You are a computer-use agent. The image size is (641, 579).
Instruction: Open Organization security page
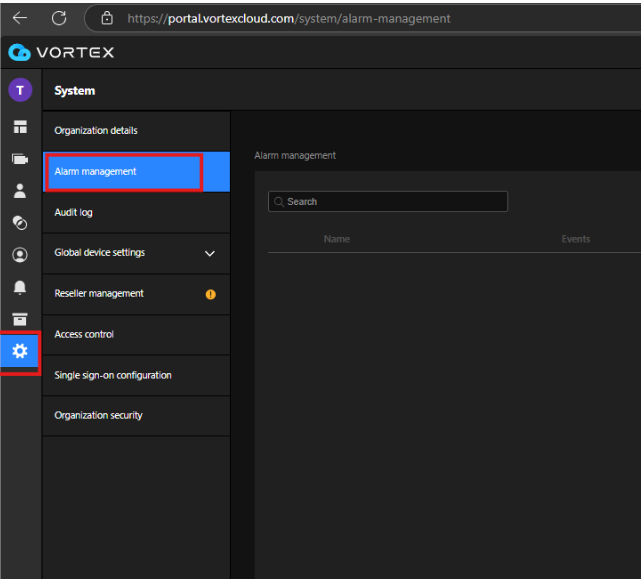pos(98,416)
